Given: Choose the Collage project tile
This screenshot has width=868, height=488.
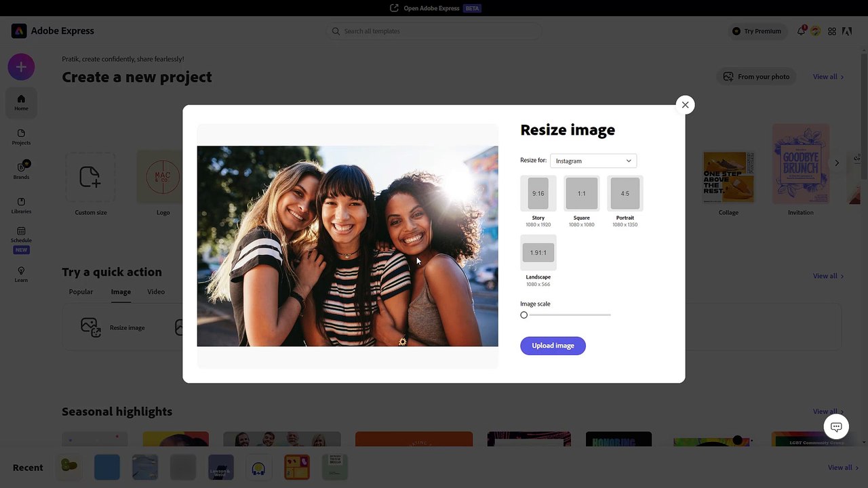Looking at the screenshot, I should coord(728,183).
